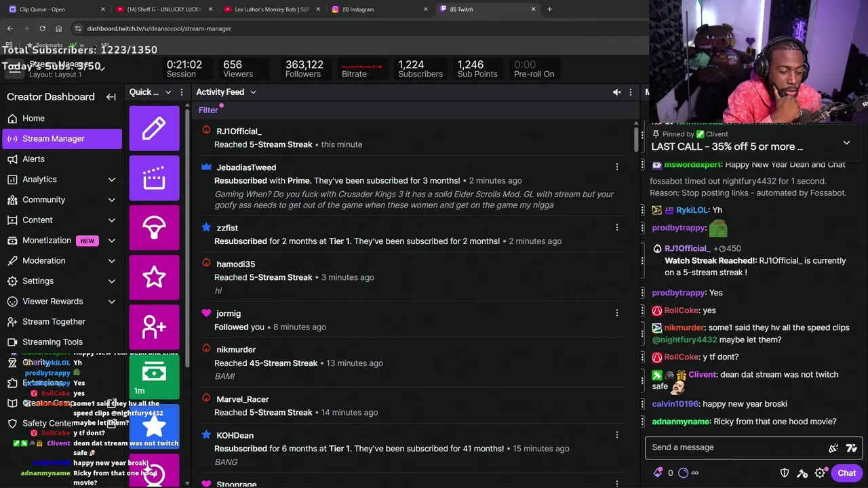Open Streaming Tools in the sidebar
This screenshot has width=868, height=488.
(61, 342)
